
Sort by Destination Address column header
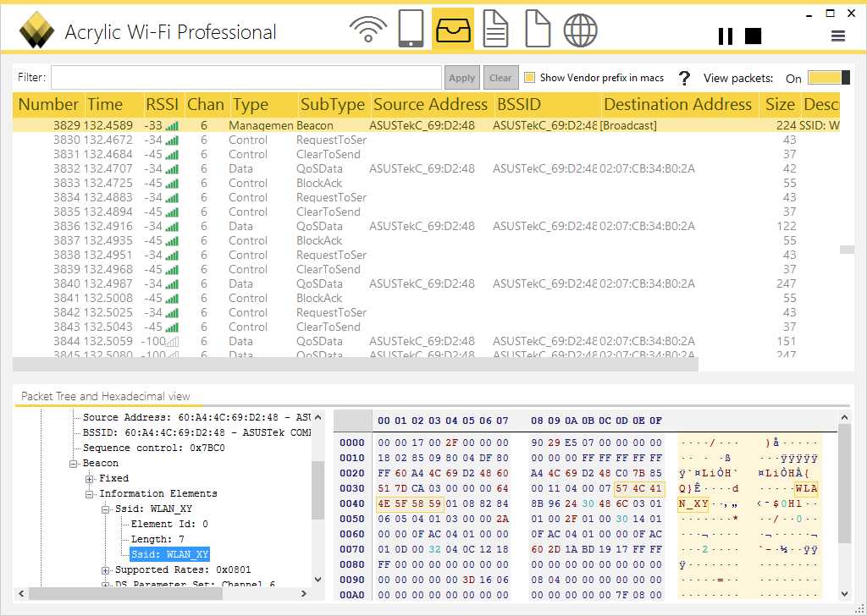[x=680, y=104]
